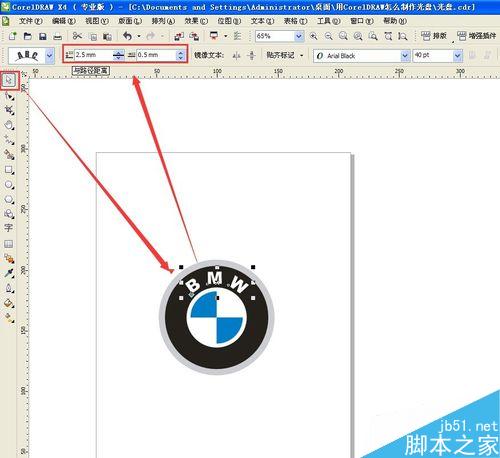This screenshot has height=458, width=500.
Task: Open the 65% zoom level dropdown
Action: [x=299, y=36]
